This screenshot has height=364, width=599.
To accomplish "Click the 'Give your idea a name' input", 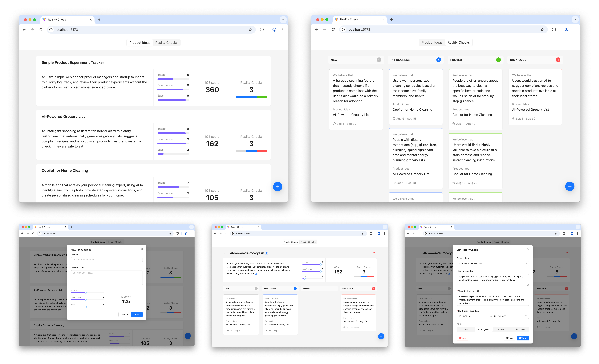I will click(x=106, y=260).
